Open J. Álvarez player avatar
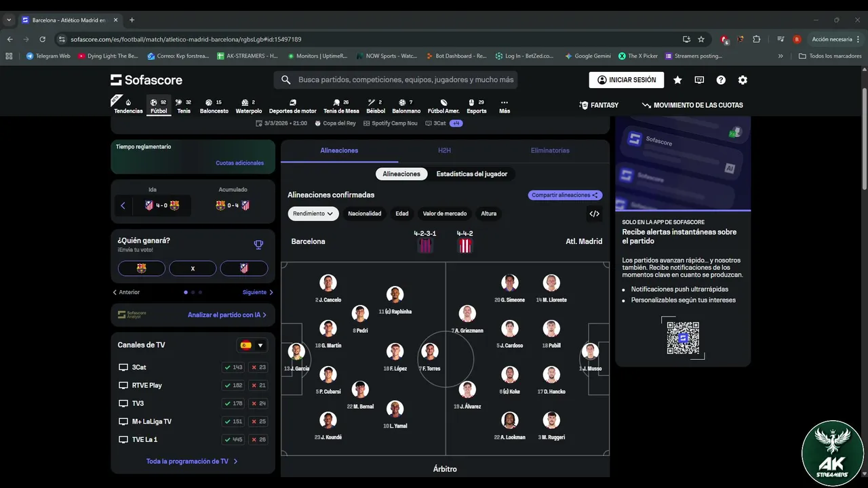 pos(467,390)
